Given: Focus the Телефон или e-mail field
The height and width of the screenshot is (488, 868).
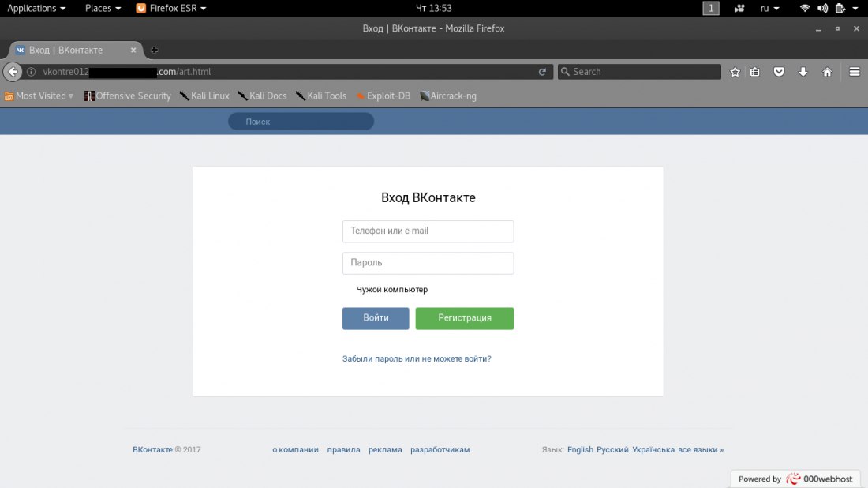Looking at the screenshot, I should (428, 231).
